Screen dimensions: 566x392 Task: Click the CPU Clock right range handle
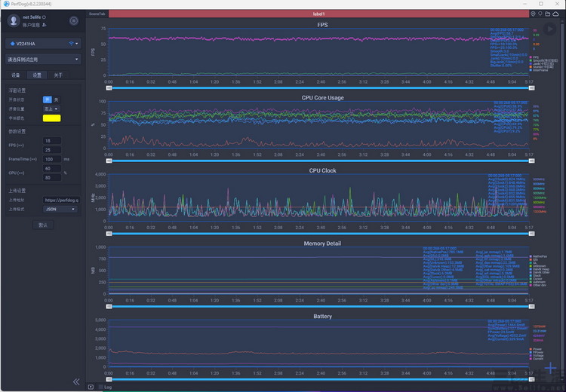click(x=531, y=234)
